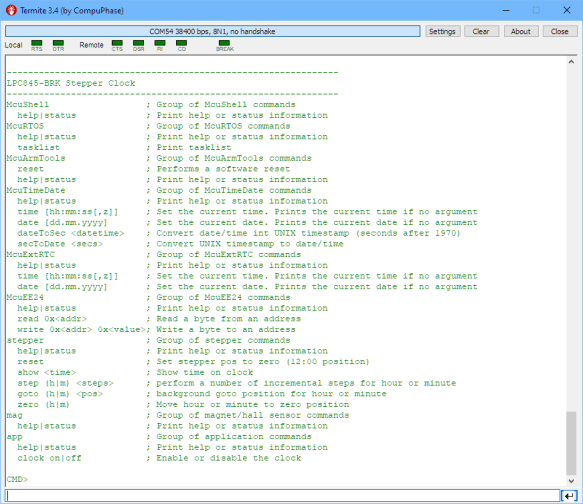Viewport: 583px width, 504px height.
Task: Click the 'goto (h|m) <pos>' command
Action: click(60, 394)
